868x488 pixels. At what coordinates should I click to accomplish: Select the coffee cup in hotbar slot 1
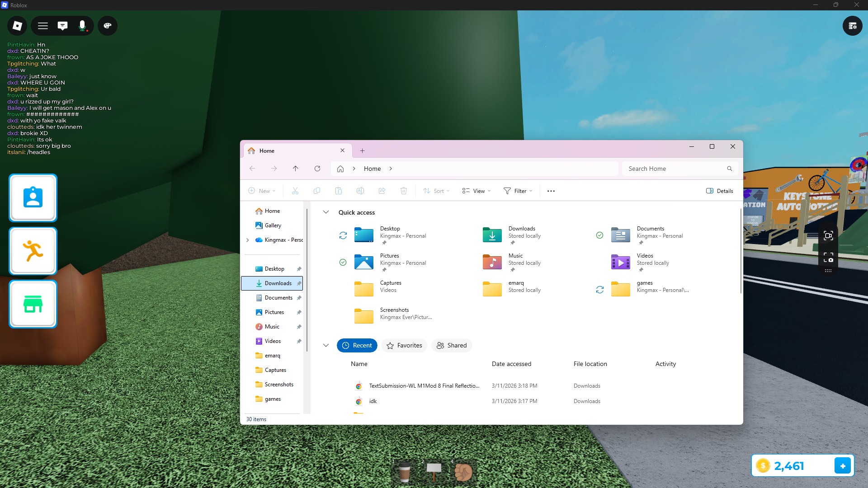click(x=404, y=472)
